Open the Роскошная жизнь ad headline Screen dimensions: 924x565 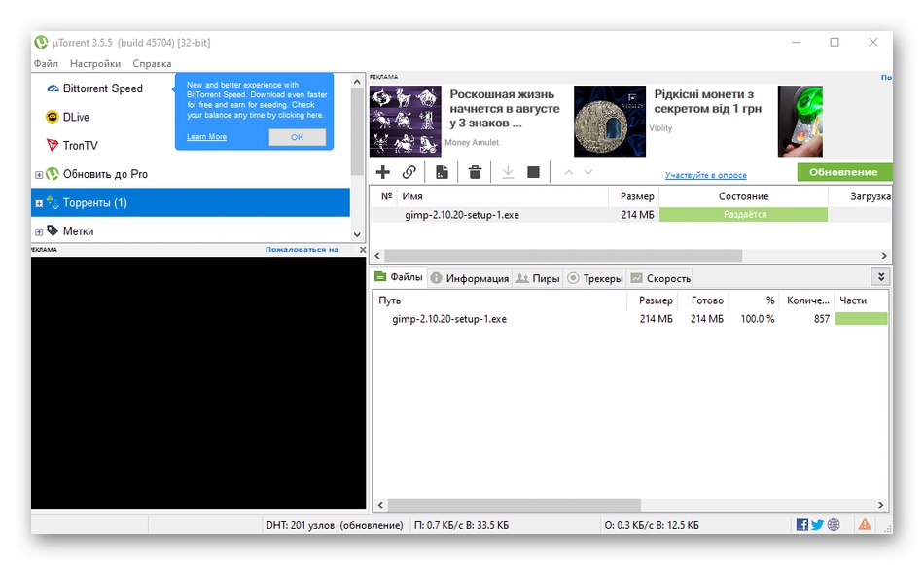tap(505, 108)
